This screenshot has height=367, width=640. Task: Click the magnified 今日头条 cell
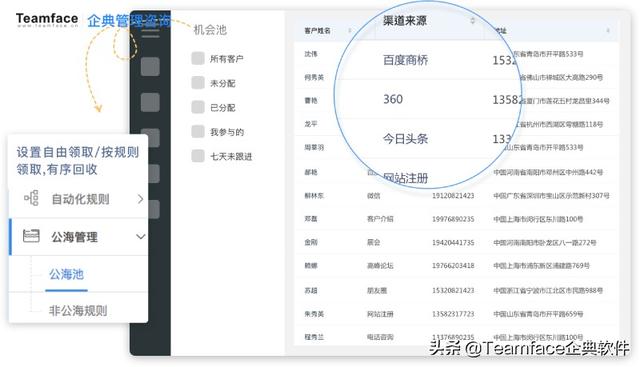tap(405, 139)
